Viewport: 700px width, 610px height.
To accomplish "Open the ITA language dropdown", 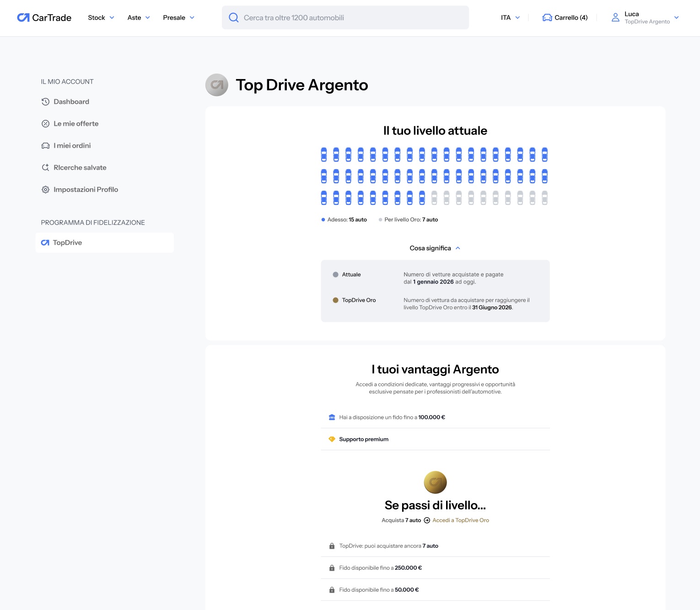I will (510, 17).
